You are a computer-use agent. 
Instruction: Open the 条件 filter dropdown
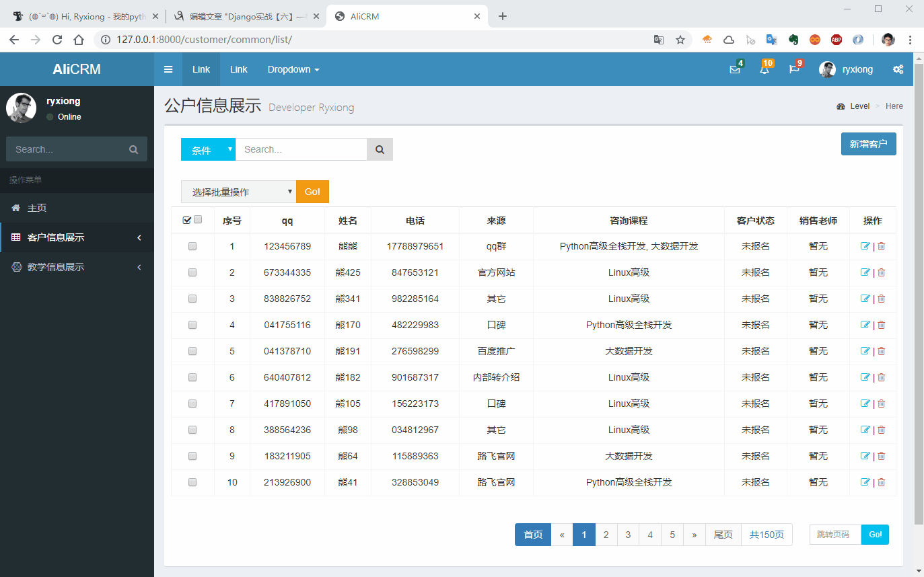[x=207, y=149]
